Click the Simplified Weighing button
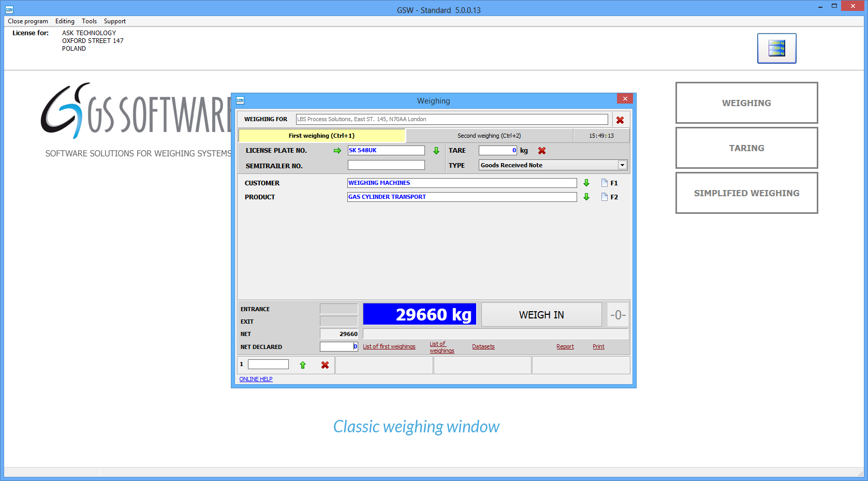This screenshot has width=868, height=481. [x=746, y=193]
